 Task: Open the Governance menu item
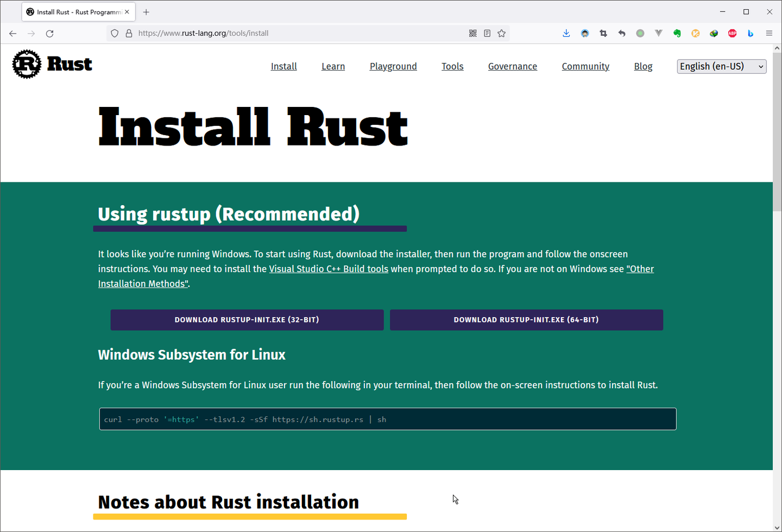click(512, 66)
